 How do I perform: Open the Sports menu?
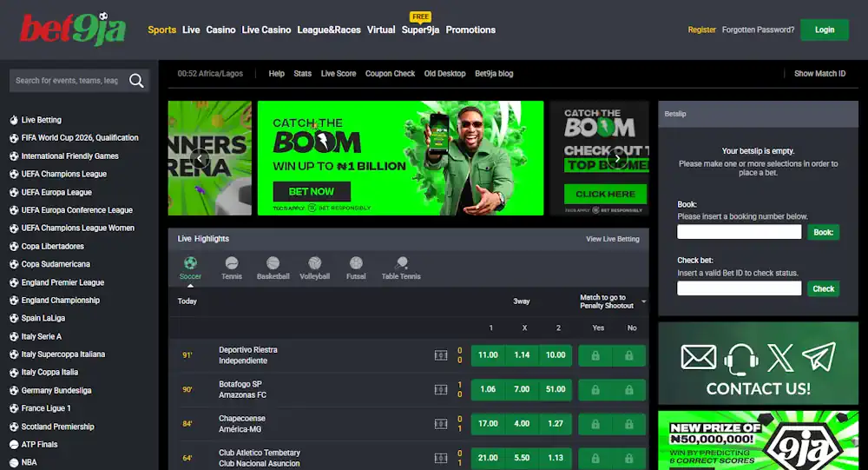point(161,30)
